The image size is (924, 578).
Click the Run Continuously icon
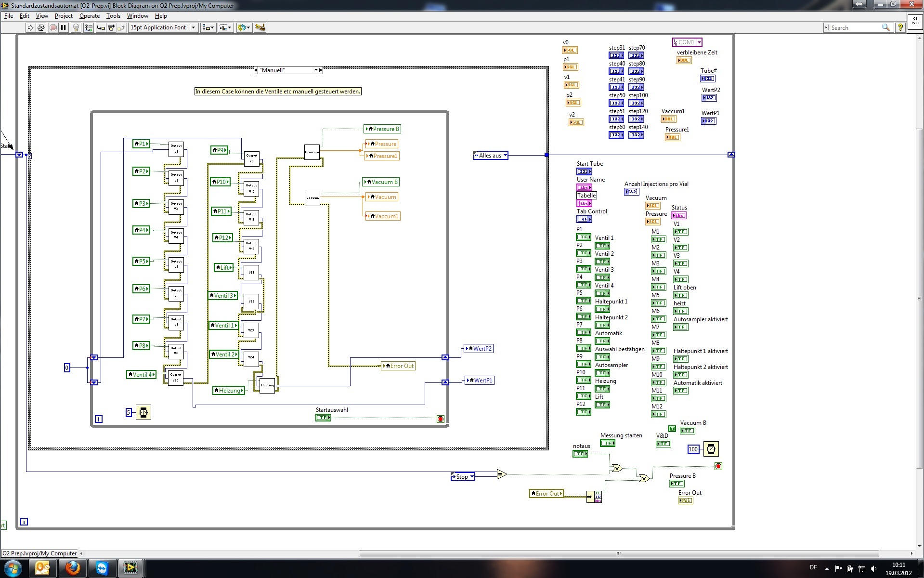pyautogui.click(x=41, y=28)
